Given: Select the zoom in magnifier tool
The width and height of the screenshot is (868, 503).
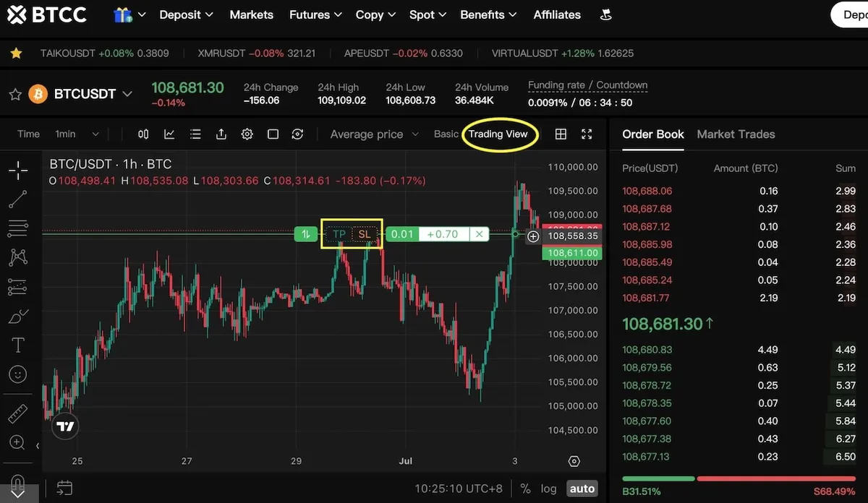Looking at the screenshot, I should pos(18,442).
